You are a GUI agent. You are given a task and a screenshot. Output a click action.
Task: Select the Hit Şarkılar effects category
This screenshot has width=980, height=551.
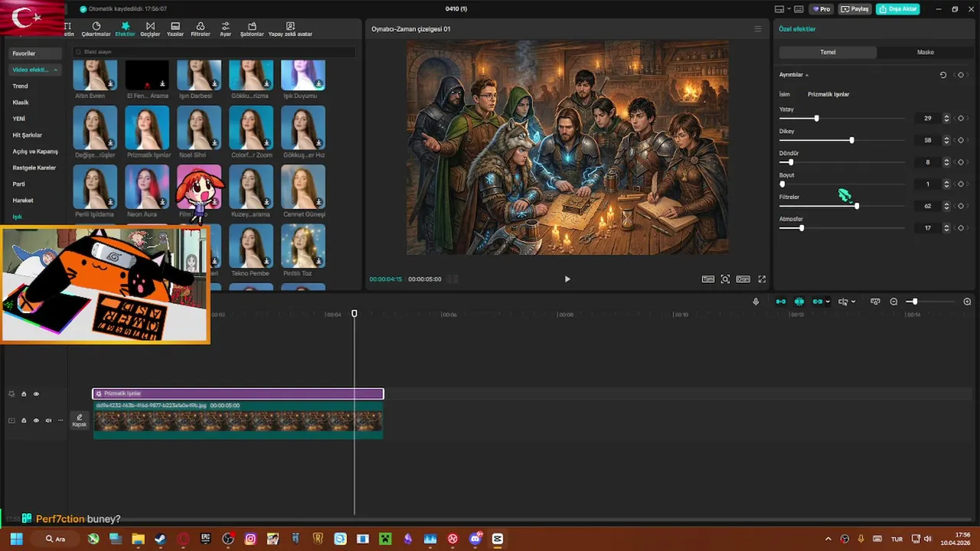pos(28,135)
